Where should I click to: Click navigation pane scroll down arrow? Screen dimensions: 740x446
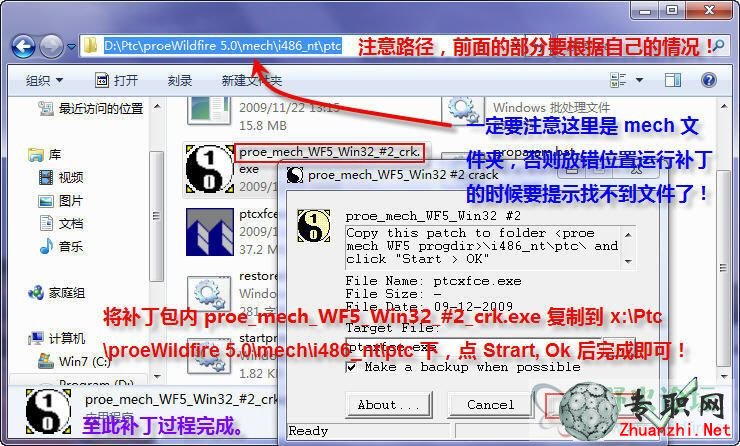coord(157,376)
